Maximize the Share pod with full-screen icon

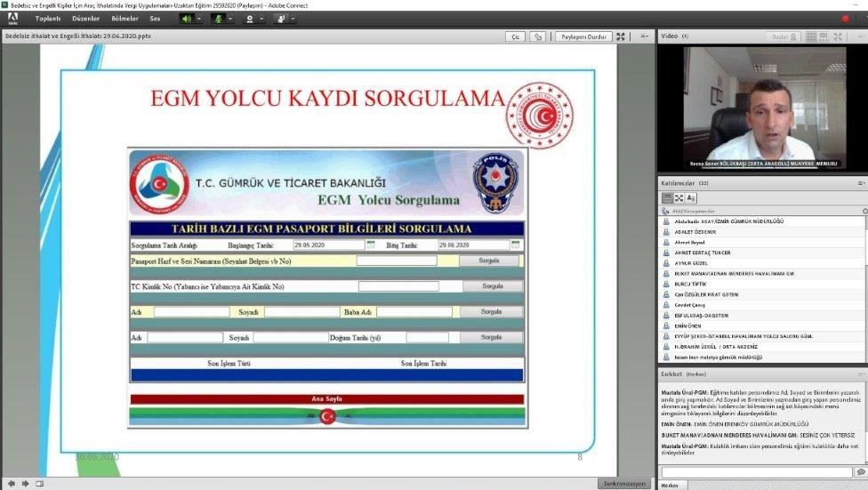coord(621,36)
